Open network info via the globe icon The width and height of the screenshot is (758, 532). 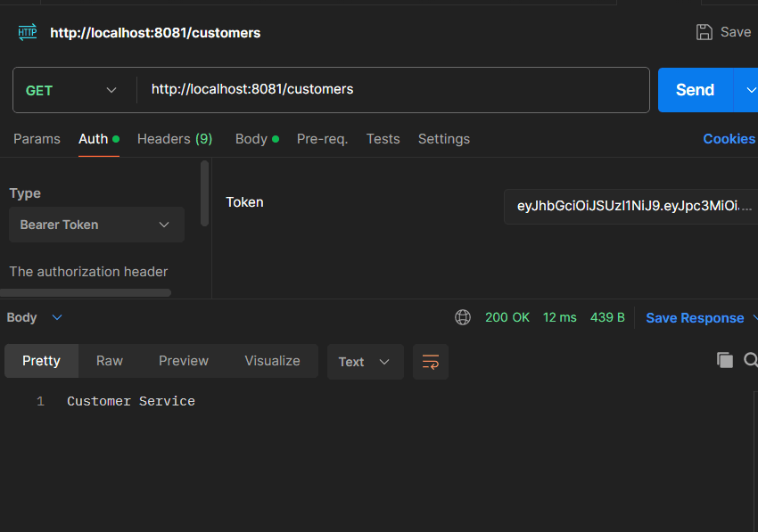(462, 317)
